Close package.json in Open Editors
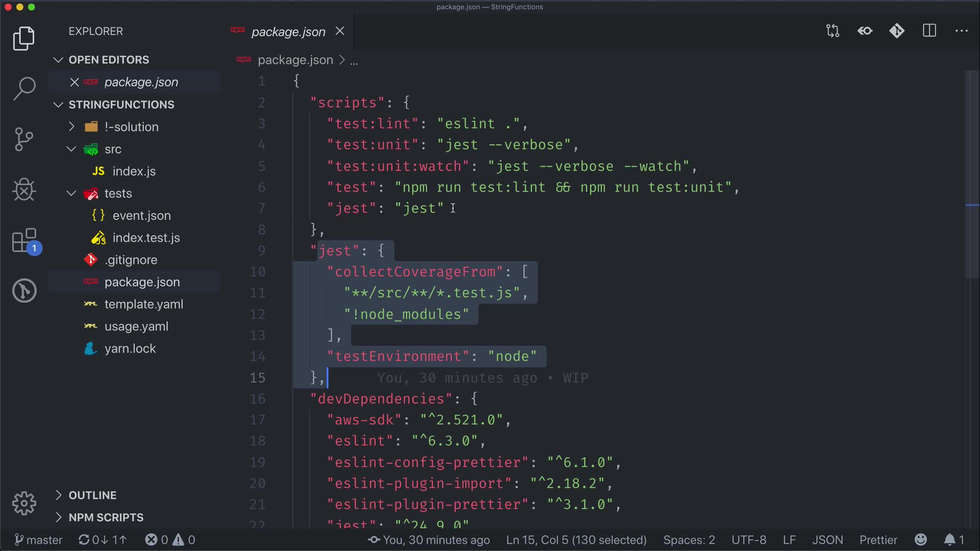This screenshot has width=980, height=551. click(75, 82)
